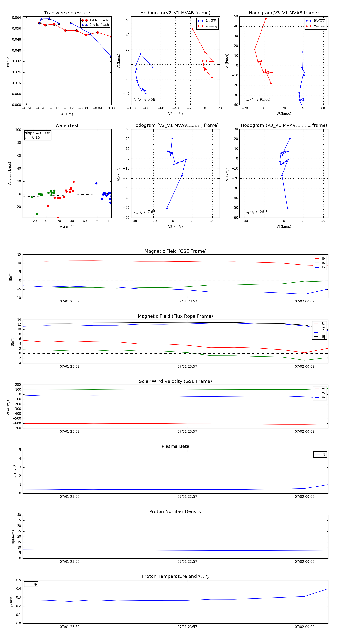Click the last blue triangle of the 2nd half path

pyautogui.click(x=111, y=56)
